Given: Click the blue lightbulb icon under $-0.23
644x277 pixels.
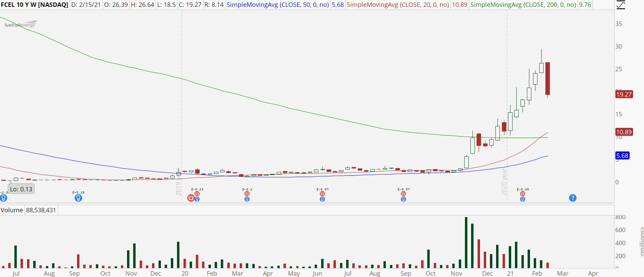Looking at the screenshot, I should pos(197,199).
